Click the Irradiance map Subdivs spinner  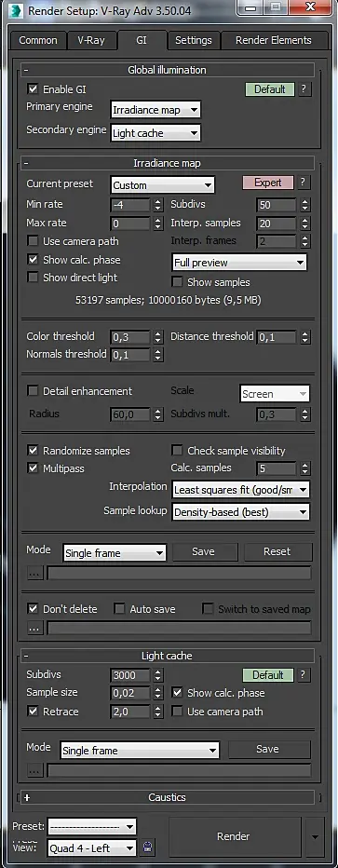305,205
